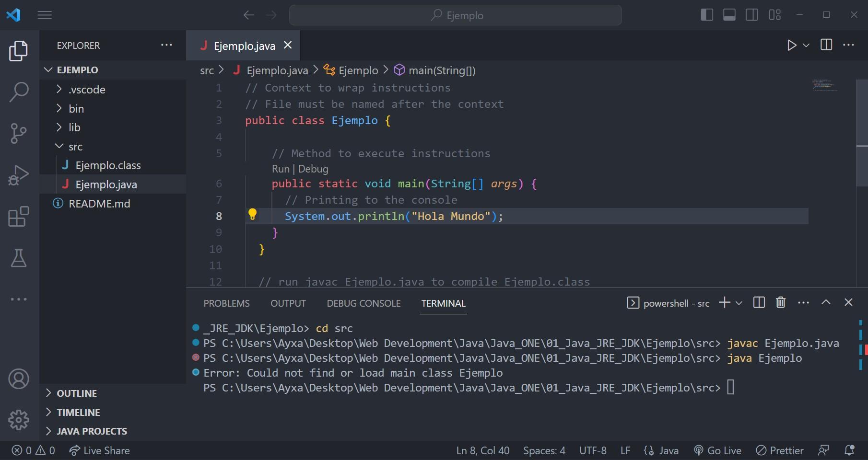The width and height of the screenshot is (868, 460).
Task: Close the terminal panel
Action: click(848, 302)
